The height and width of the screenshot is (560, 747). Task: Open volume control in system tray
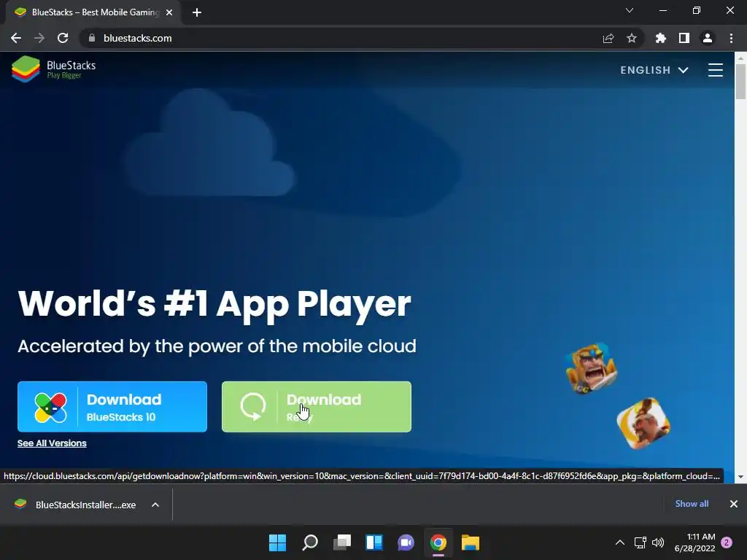pyautogui.click(x=658, y=542)
